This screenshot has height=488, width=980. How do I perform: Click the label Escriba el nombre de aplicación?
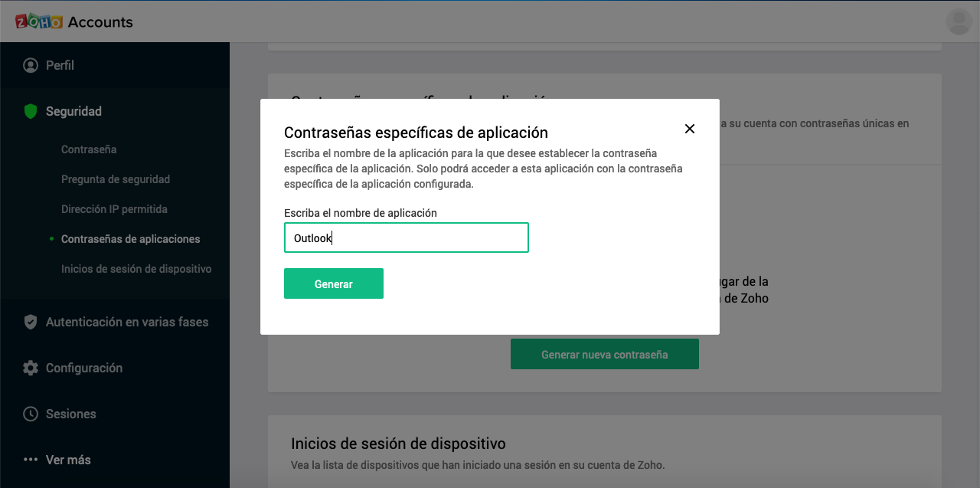[361, 213]
